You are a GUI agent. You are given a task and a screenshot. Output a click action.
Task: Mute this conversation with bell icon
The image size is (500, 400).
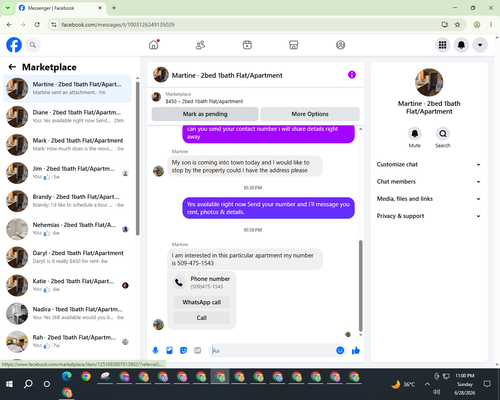(x=415, y=134)
